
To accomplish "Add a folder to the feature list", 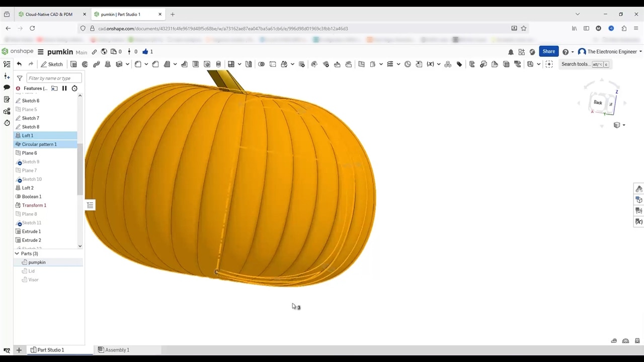I will tap(54, 88).
